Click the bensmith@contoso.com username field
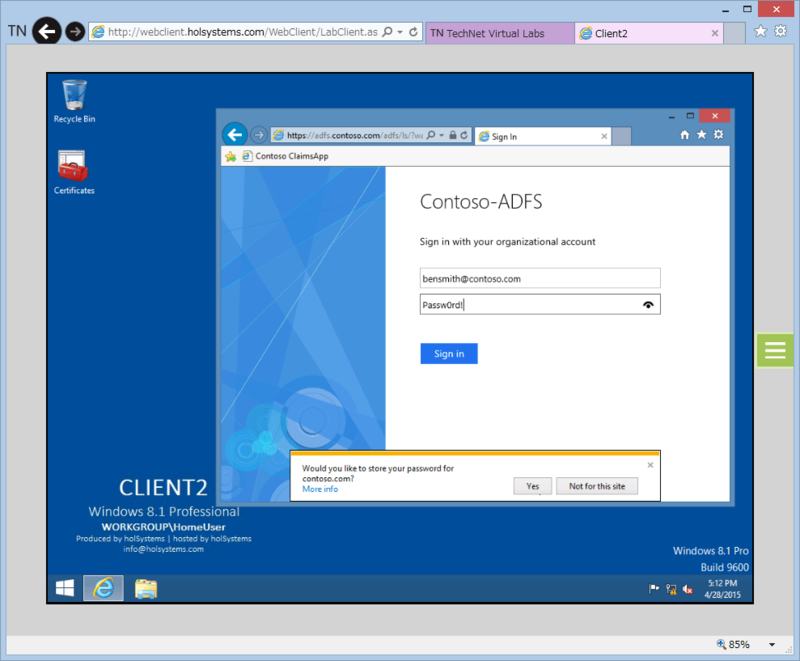This screenshot has height=661, width=800. click(x=540, y=278)
